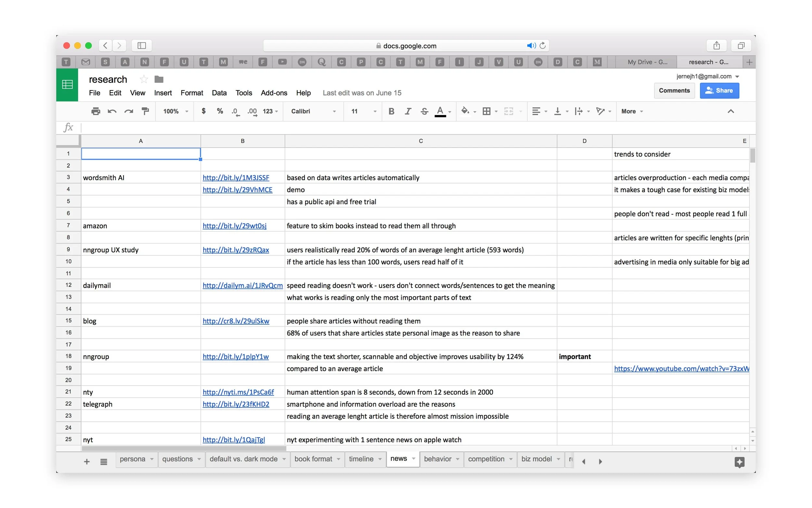Open the Data menu
Screen dimensions: 812x508
coord(219,93)
